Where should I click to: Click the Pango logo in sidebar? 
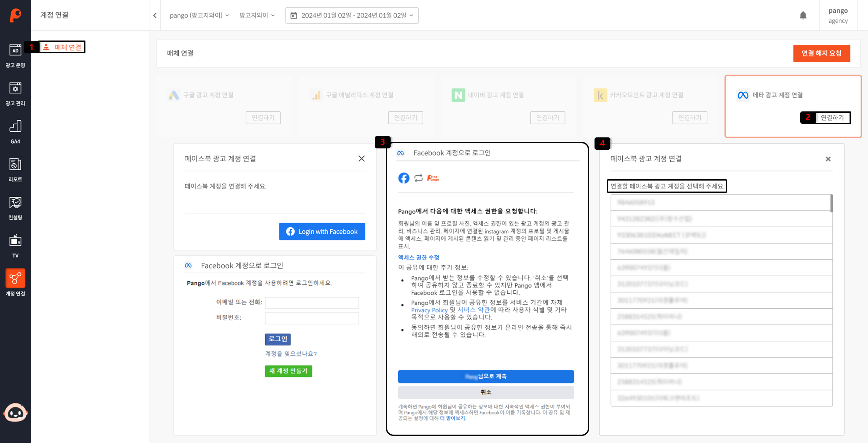tap(15, 15)
